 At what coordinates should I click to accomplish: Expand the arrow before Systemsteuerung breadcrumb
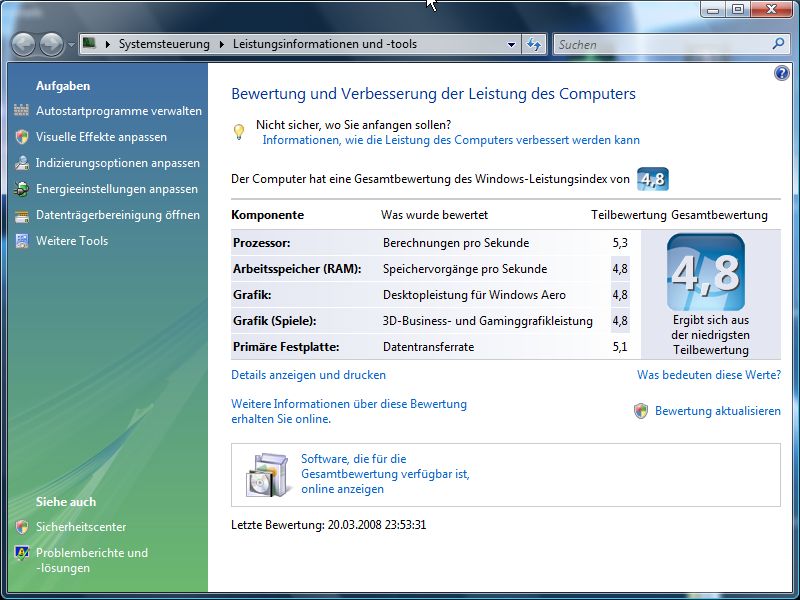[x=108, y=44]
